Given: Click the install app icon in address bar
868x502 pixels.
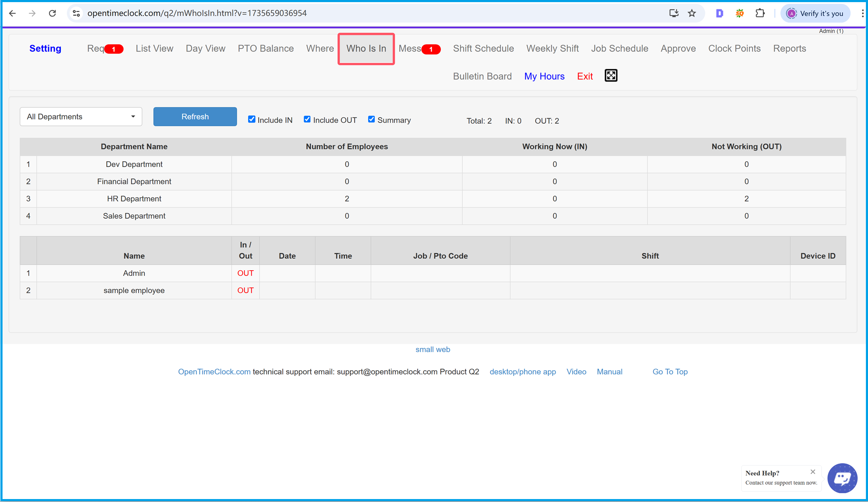Looking at the screenshot, I should tap(674, 13).
